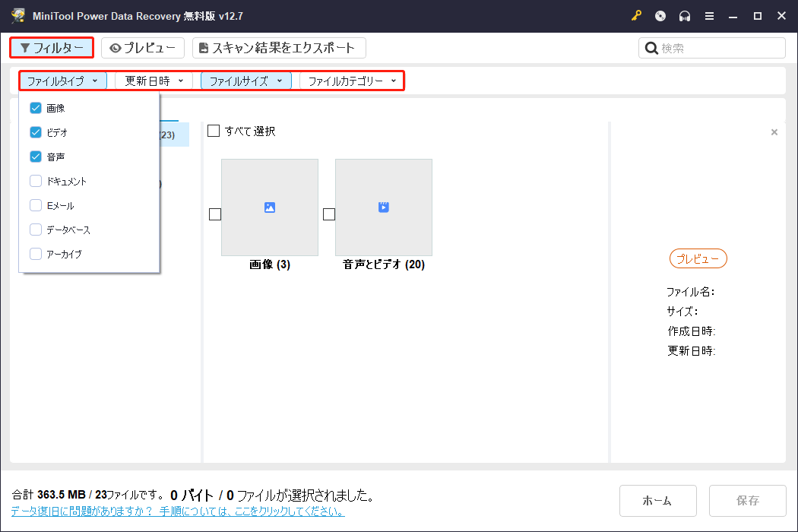Open the 更新日時 dropdown
The image size is (798, 532).
point(154,80)
